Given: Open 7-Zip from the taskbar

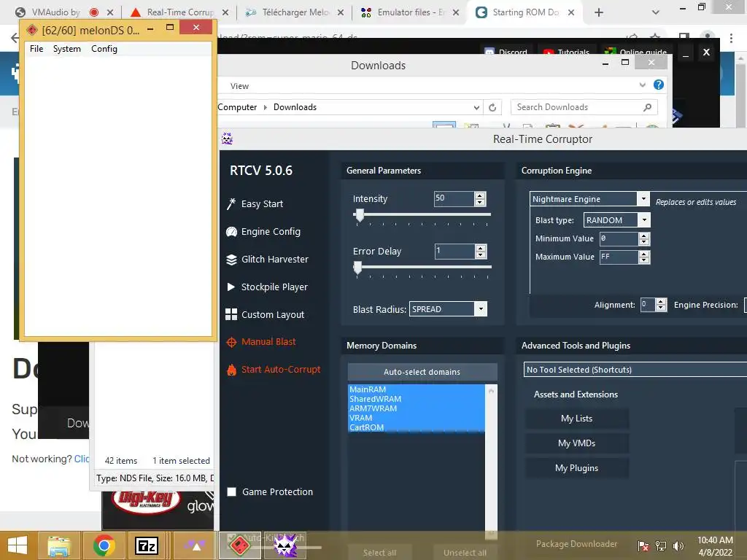Looking at the screenshot, I should 146,545.
